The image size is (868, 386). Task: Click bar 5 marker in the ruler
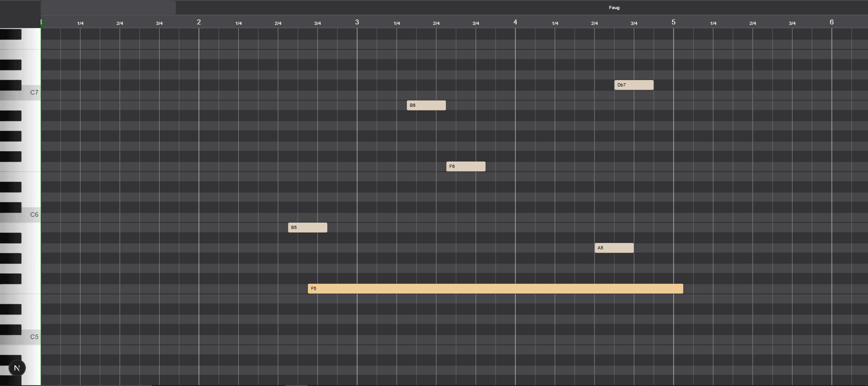pos(674,22)
